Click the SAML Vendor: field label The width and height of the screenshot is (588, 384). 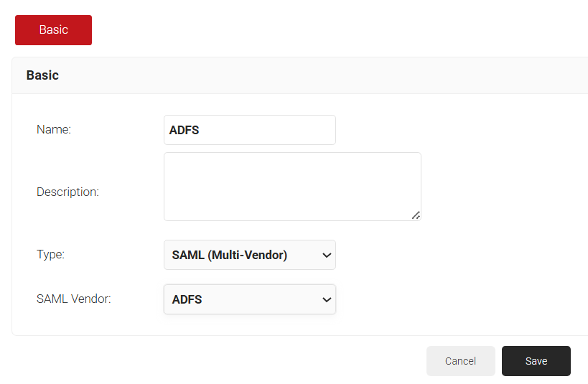73,299
